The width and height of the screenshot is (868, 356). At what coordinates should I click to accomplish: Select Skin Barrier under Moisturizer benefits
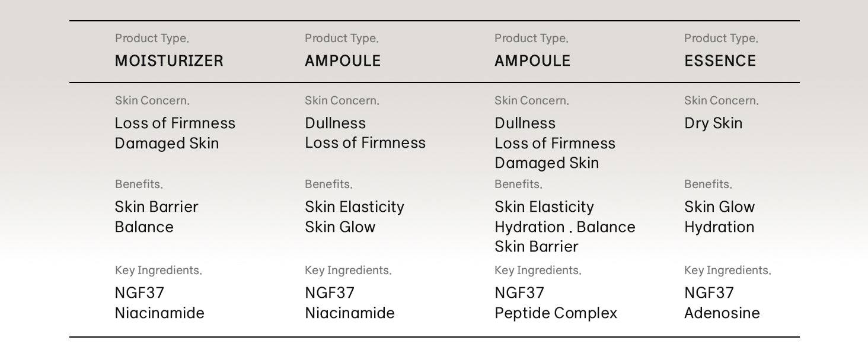(x=157, y=206)
